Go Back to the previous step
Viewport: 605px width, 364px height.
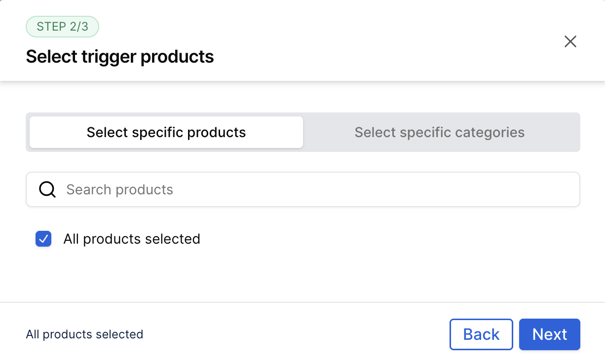tap(481, 334)
